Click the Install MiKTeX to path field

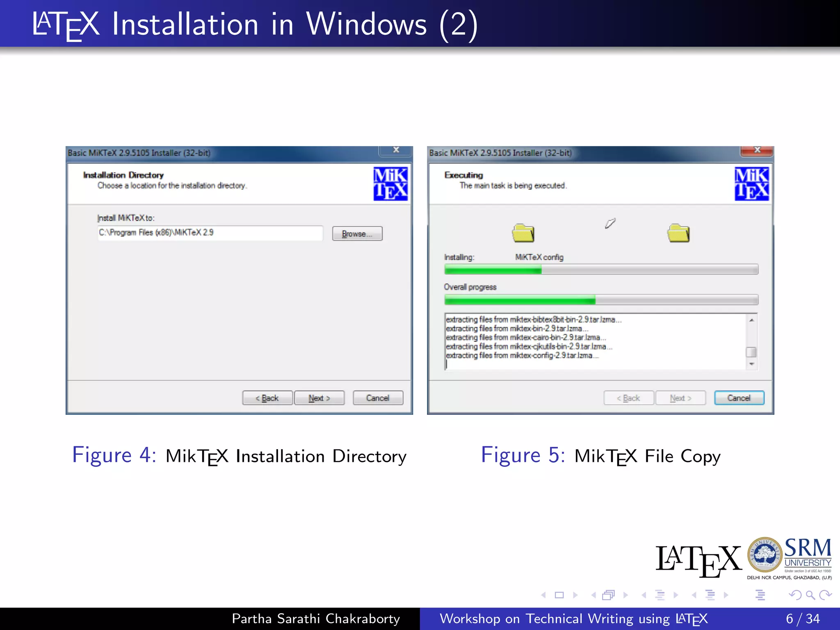click(x=210, y=233)
